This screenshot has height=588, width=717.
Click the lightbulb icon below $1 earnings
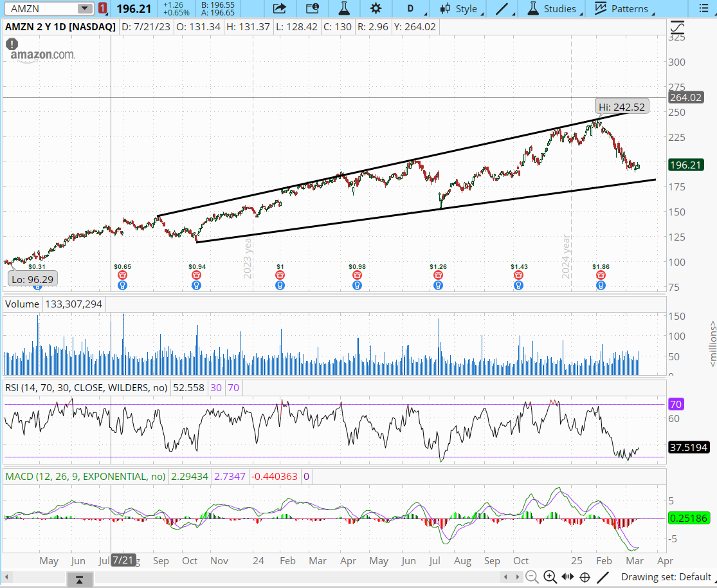pyautogui.click(x=280, y=286)
